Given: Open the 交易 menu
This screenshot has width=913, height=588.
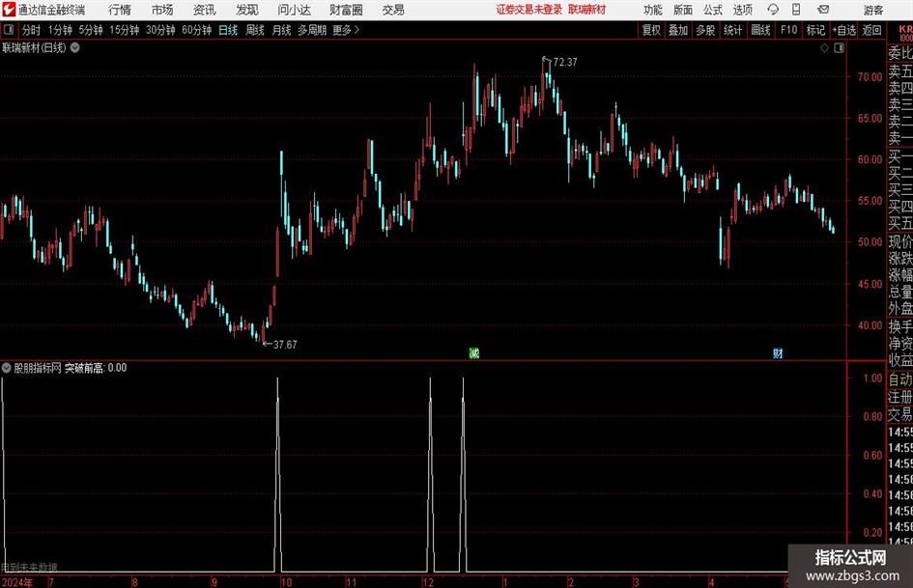Looking at the screenshot, I should tap(393, 10).
